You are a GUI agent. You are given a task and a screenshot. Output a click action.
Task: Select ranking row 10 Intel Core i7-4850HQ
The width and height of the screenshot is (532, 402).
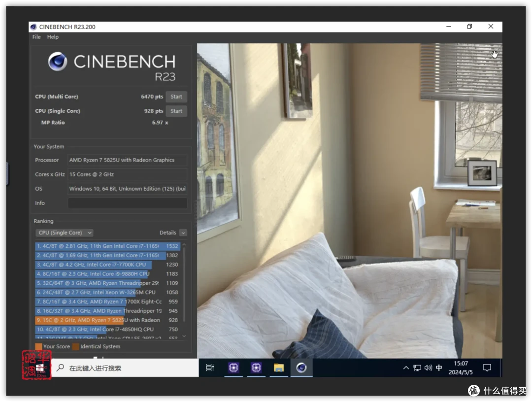pos(107,330)
